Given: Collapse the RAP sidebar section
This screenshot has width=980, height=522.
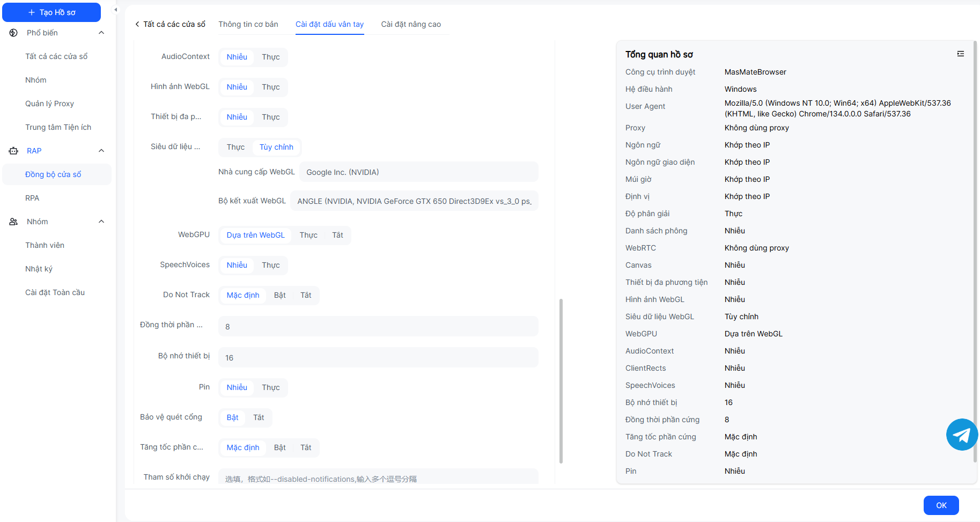Looking at the screenshot, I should pyautogui.click(x=101, y=151).
